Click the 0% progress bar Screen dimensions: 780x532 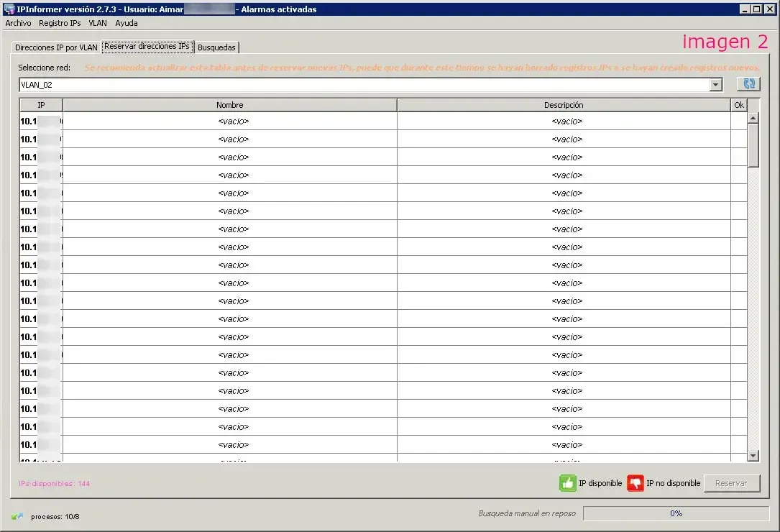676,513
